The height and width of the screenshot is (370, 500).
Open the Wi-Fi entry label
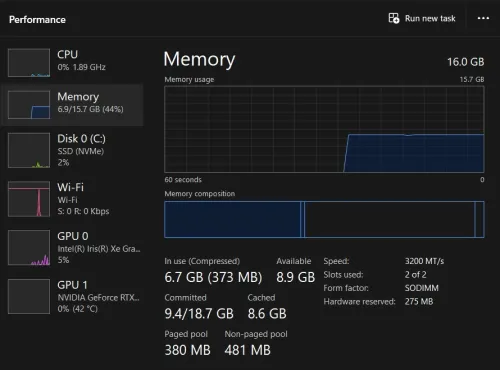point(83,199)
